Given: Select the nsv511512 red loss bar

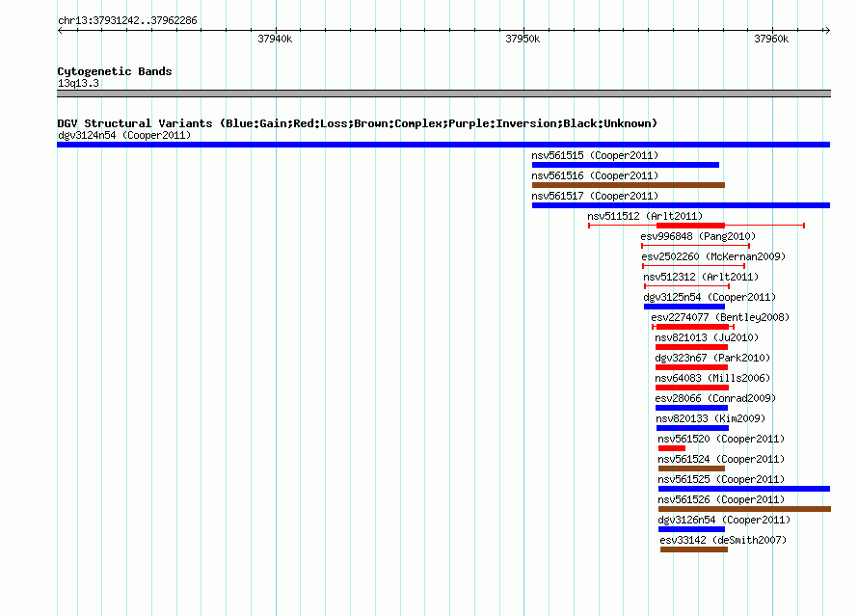Looking at the screenshot, I should pyautogui.click(x=690, y=226).
